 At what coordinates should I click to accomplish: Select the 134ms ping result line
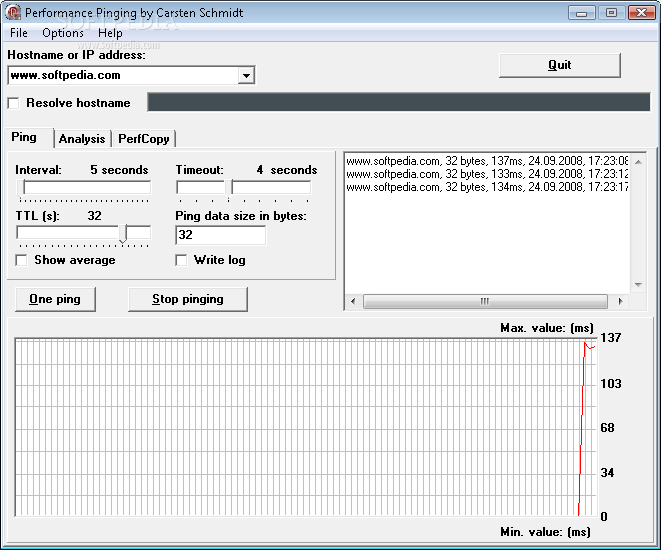[x=487, y=187]
